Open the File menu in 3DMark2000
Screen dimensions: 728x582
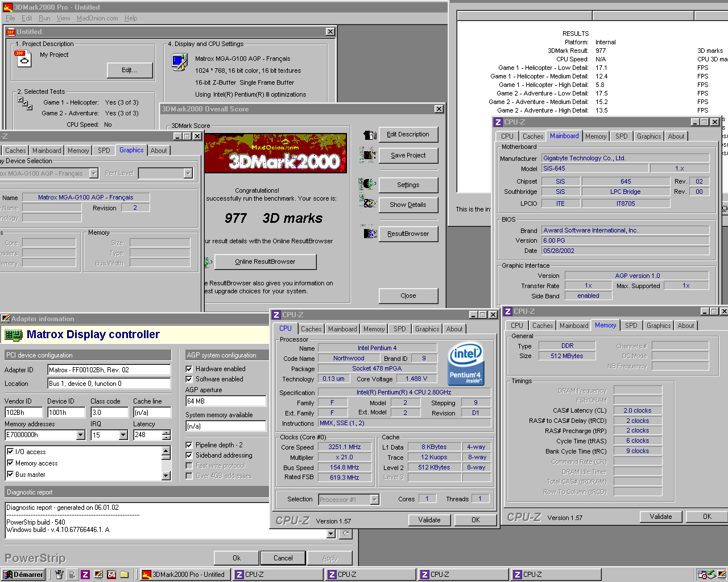click(x=10, y=18)
